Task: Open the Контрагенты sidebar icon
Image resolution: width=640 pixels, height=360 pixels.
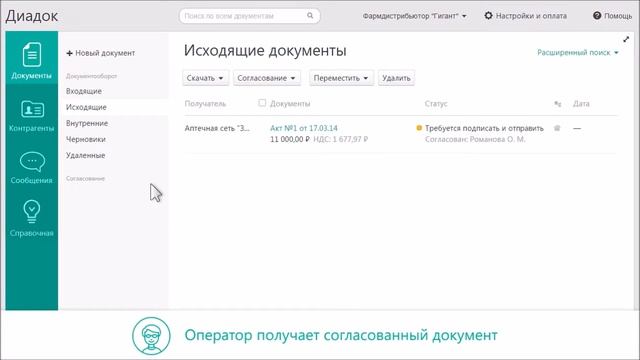Action: 32,109
